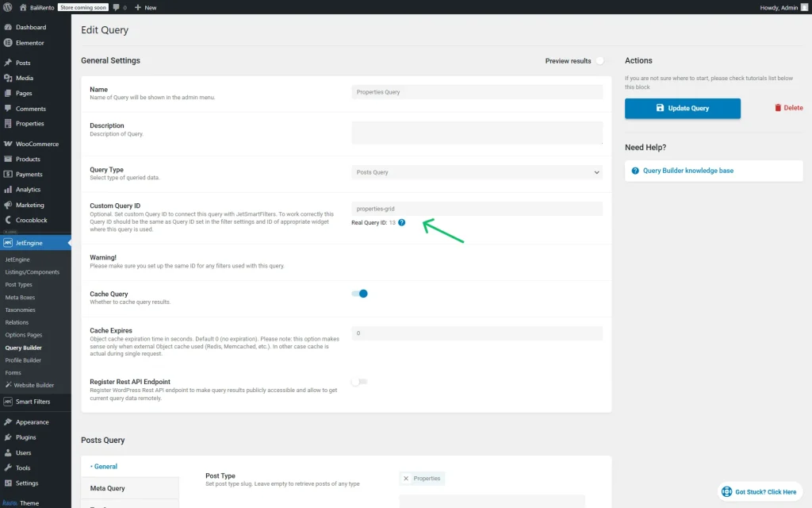
Task: Click the Settings sidebar icon
Action: (8, 483)
